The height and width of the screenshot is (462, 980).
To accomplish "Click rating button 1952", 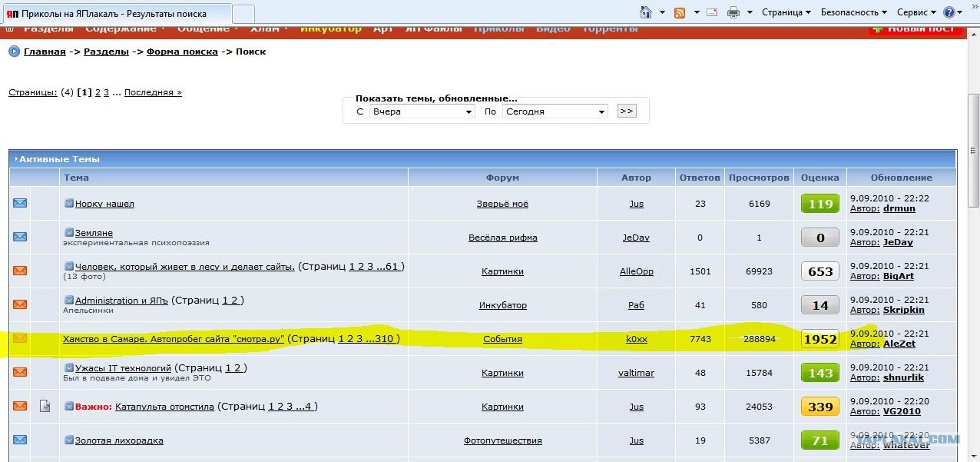I will tap(819, 339).
